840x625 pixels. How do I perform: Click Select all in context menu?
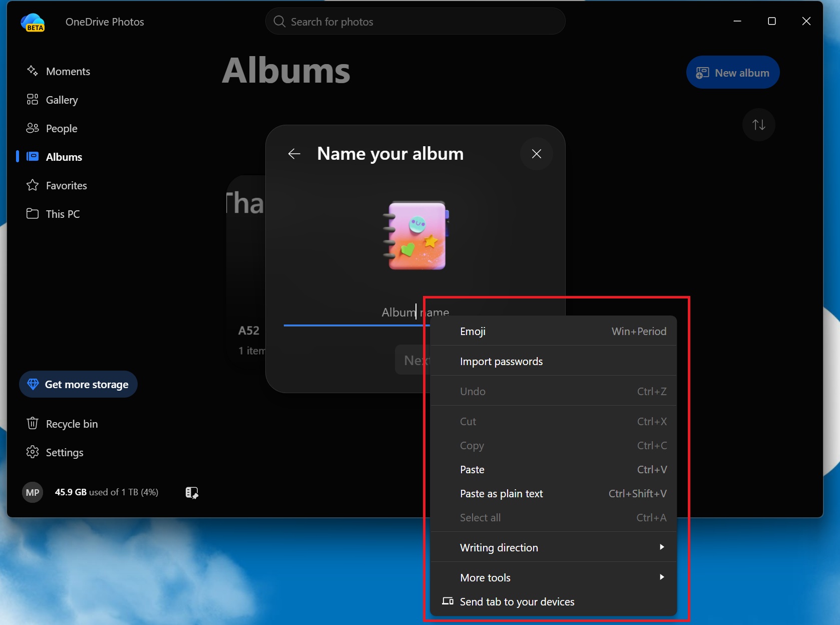553,517
